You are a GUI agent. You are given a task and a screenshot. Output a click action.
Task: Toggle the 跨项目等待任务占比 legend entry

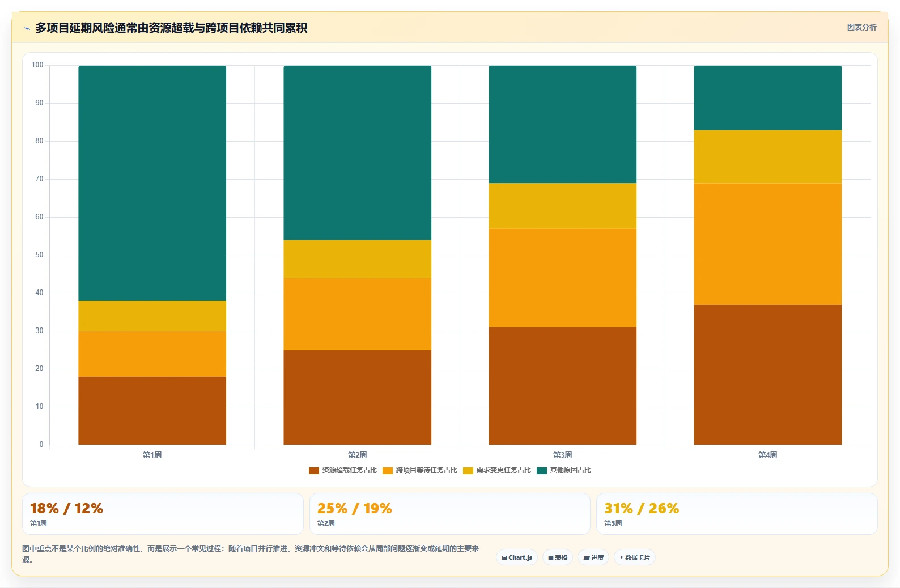pyautogui.click(x=420, y=470)
